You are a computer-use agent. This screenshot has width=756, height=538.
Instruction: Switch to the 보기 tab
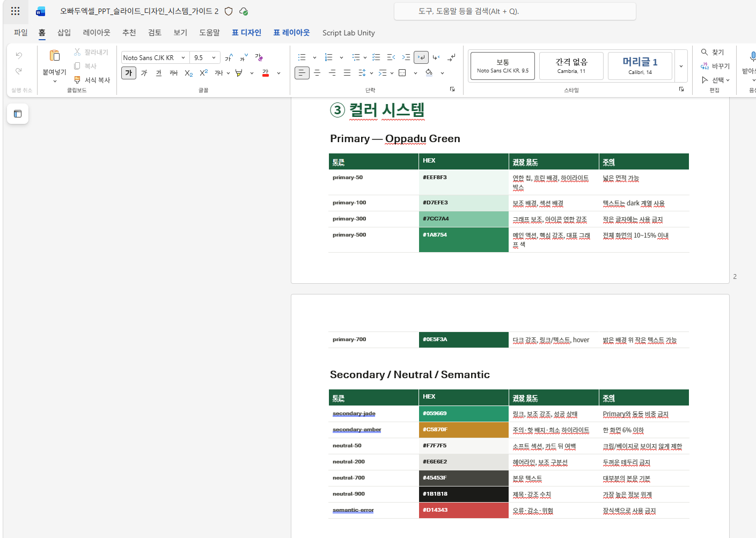click(x=180, y=33)
